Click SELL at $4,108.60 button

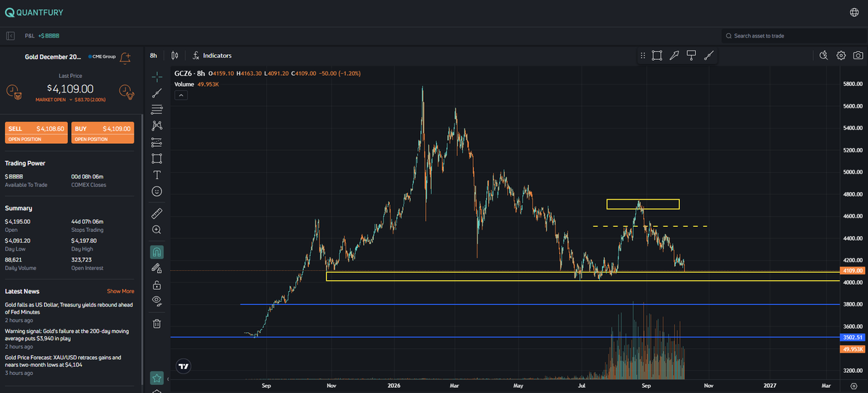pos(36,132)
